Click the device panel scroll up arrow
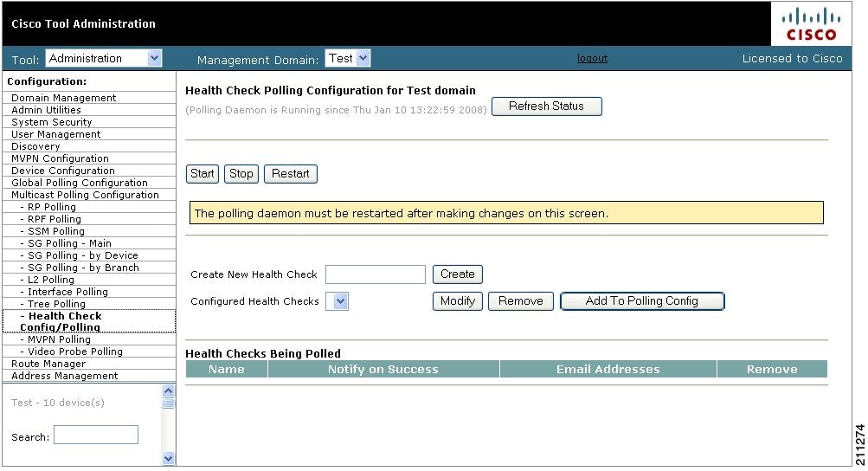The width and height of the screenshot is (868, 471). tap(168, 390)
